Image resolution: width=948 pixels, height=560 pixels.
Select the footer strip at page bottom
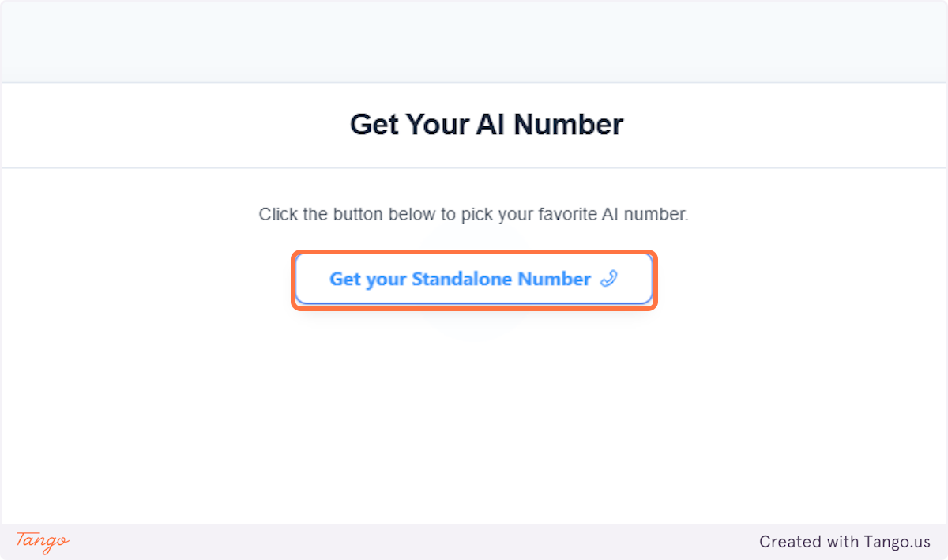474,541
